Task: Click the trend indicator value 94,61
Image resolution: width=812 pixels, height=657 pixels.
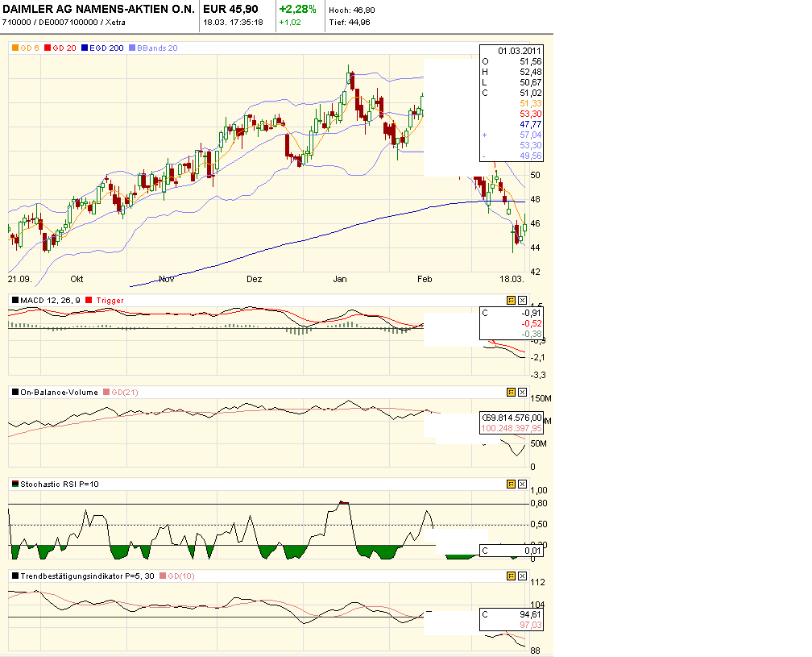Action: point(531,614)
